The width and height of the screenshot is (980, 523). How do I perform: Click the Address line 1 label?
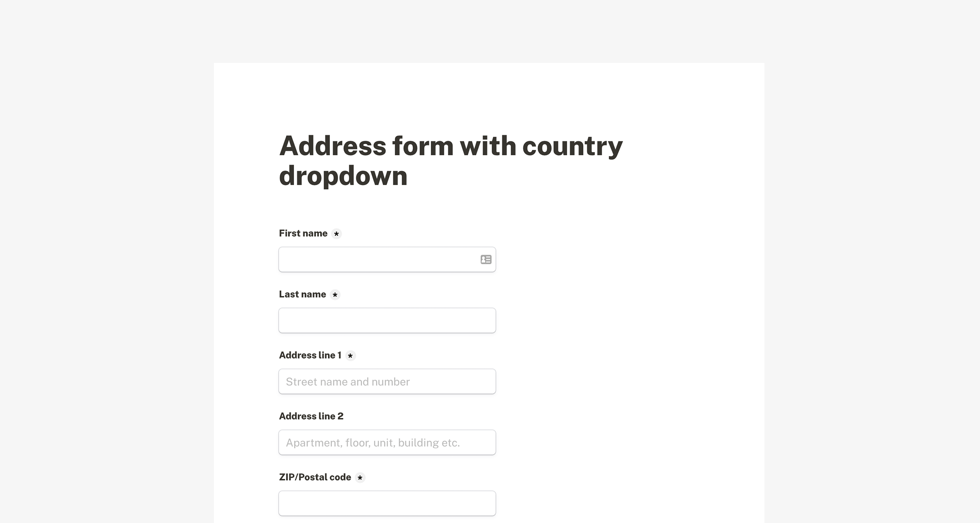310,355
